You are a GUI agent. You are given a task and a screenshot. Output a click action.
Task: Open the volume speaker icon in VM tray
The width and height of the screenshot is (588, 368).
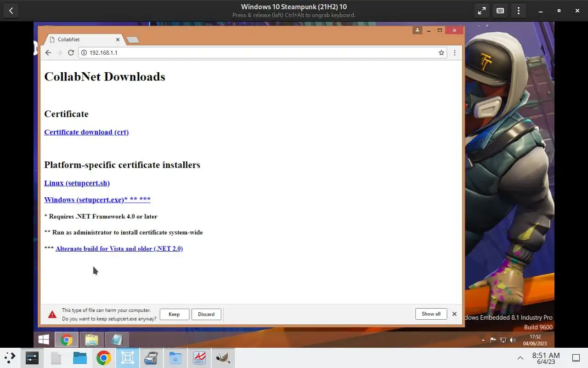pyautogui.click(x=513, y=340)
